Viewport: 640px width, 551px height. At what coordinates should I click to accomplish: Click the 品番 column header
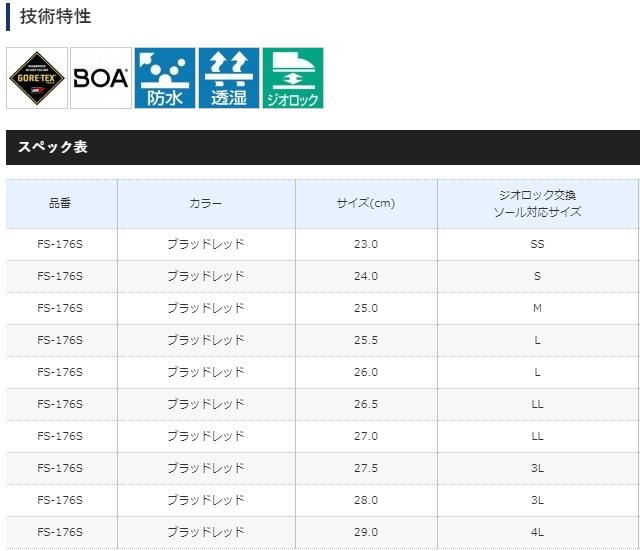tap(60, 204)
